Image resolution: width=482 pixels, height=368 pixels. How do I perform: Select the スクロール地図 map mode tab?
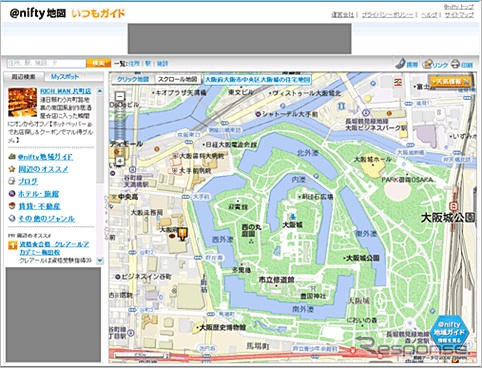(177, 79)
